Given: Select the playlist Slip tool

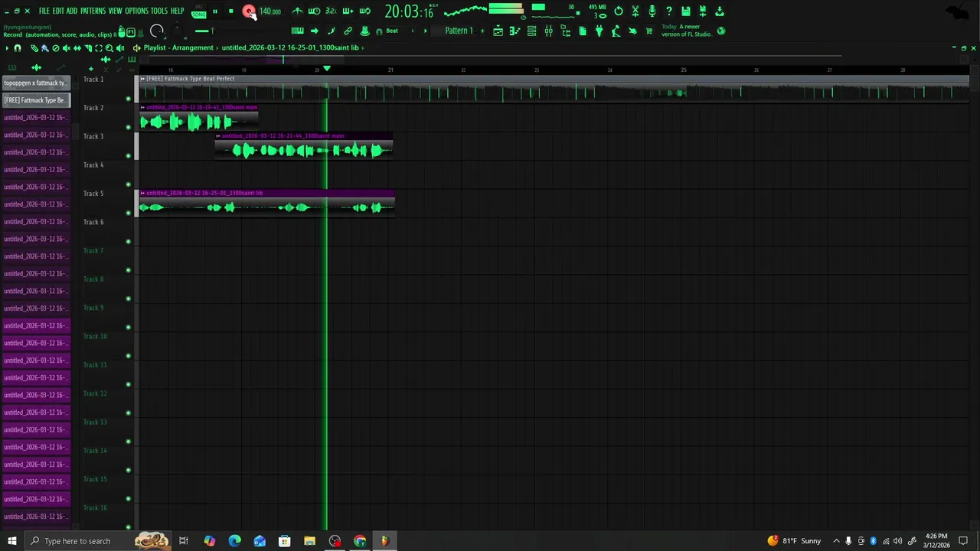Looking at the screenshot, I should pyautogui.click(x=77, y=48).
